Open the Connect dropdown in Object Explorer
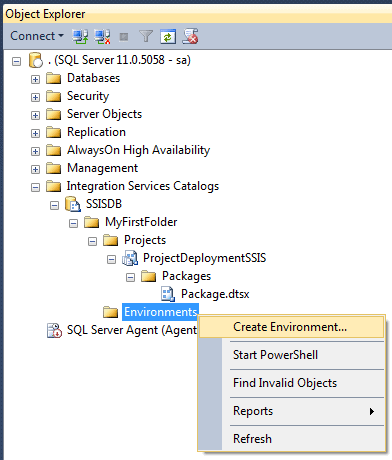The height and width of the screenshot is (460, 392). click(37, 36)
